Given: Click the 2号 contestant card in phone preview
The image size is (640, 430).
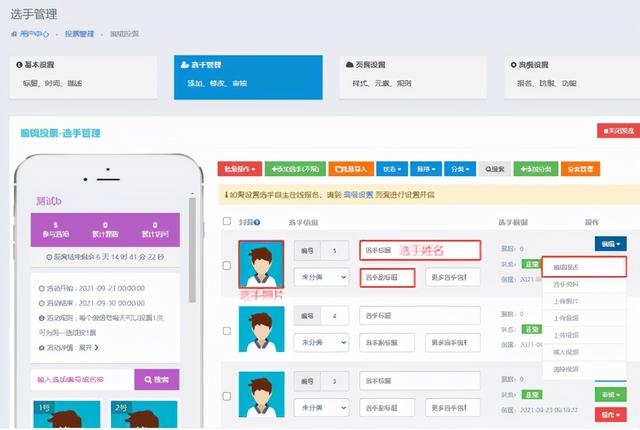Looking at the screenshot, I should [144, 414].
